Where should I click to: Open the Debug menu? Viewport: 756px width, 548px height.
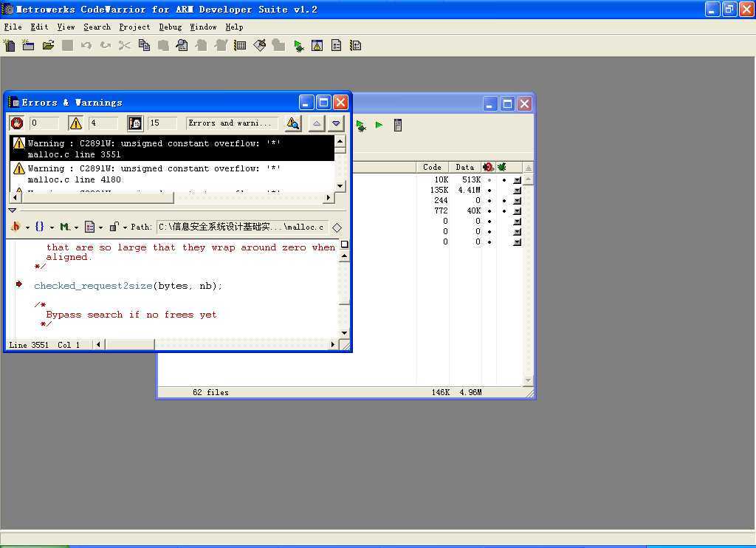click(x=171, y=27)
